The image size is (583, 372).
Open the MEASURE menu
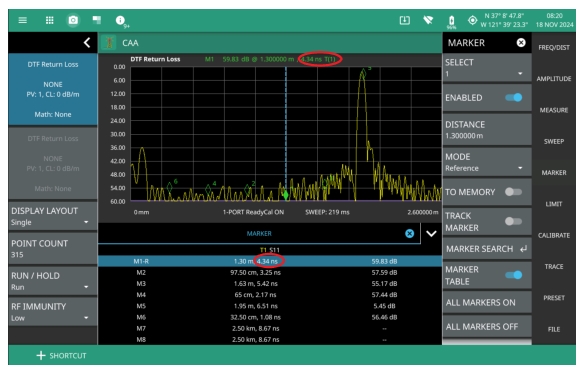pyautogui.click(x=554, y=110)
